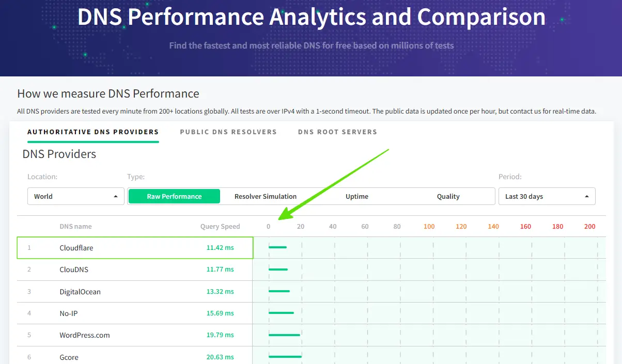Sort the table by Query Speed
Image resolution: width=622 pixels, height=364 pixels.
[221, 226]
